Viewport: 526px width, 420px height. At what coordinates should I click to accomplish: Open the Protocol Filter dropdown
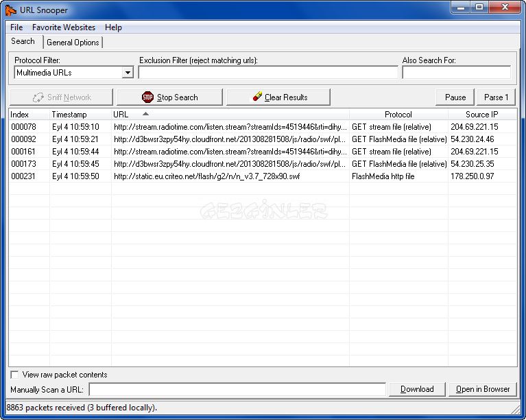click(x=128, y=73)
